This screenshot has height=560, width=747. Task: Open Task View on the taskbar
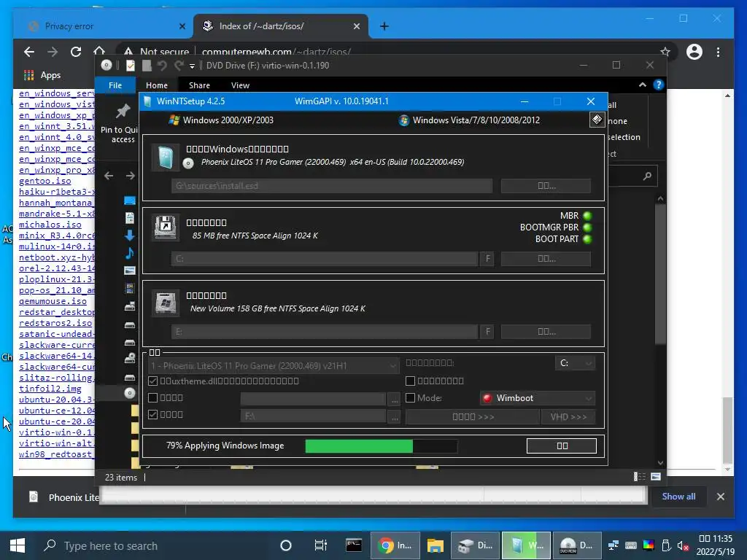click(x=321, y=545)
